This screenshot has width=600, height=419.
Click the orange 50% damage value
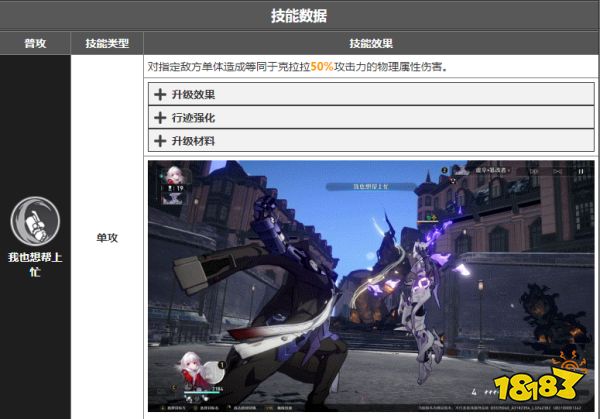pos(322,67)
